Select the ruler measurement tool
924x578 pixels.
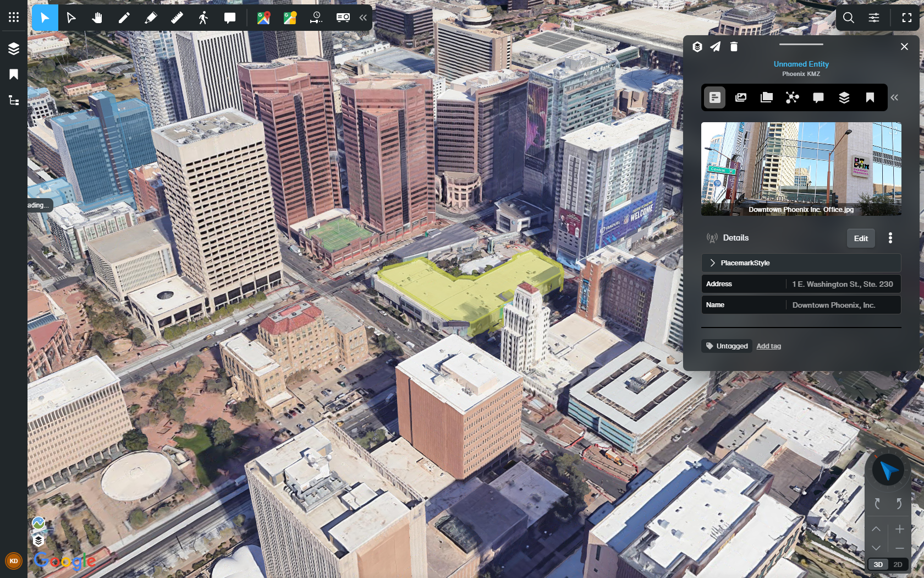(177, 18)
